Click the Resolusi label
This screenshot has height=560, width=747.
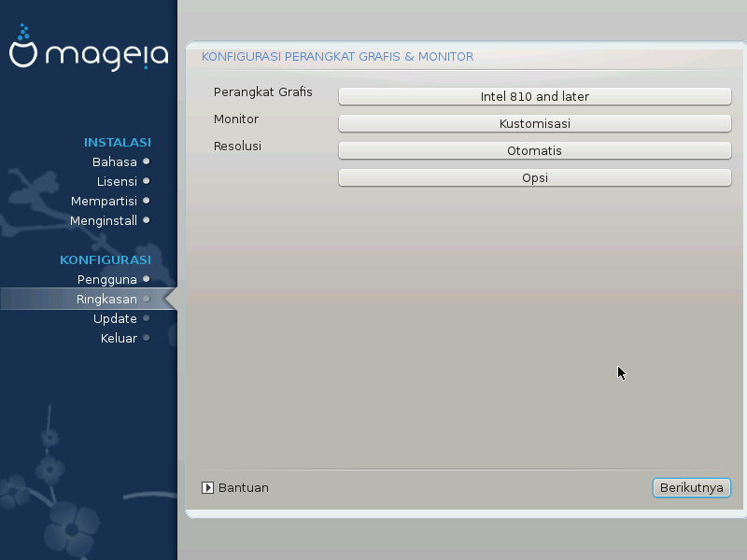237,147
